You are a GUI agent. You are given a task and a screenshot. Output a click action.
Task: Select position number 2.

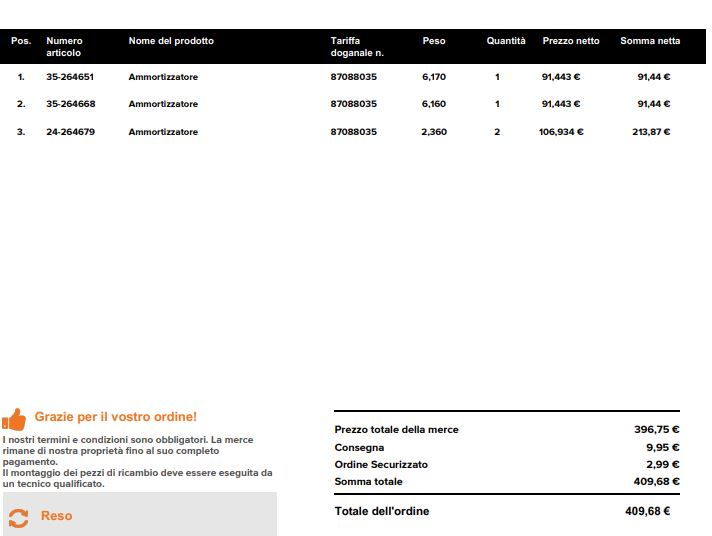click(21, 104)
